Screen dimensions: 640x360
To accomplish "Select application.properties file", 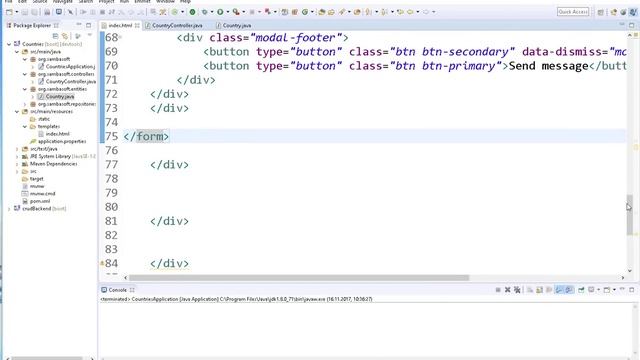I will 62,141.
